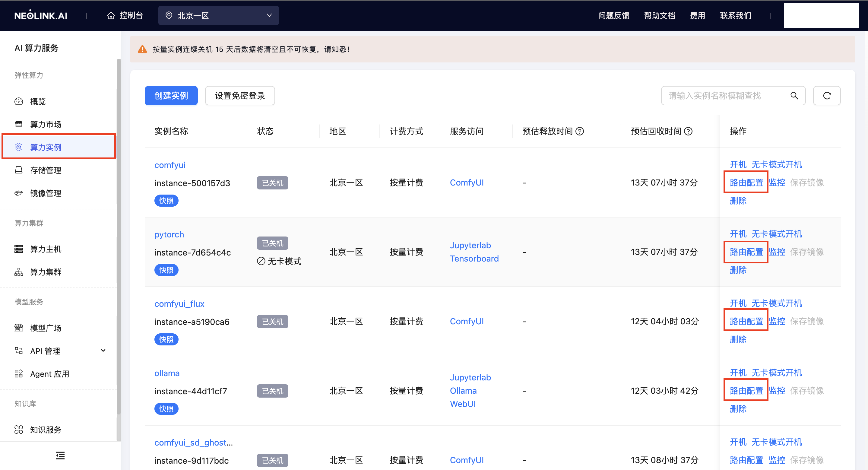Screen dimensions: 868x470
Task: Click the search magnifier icon
Action: coord(794,96)
